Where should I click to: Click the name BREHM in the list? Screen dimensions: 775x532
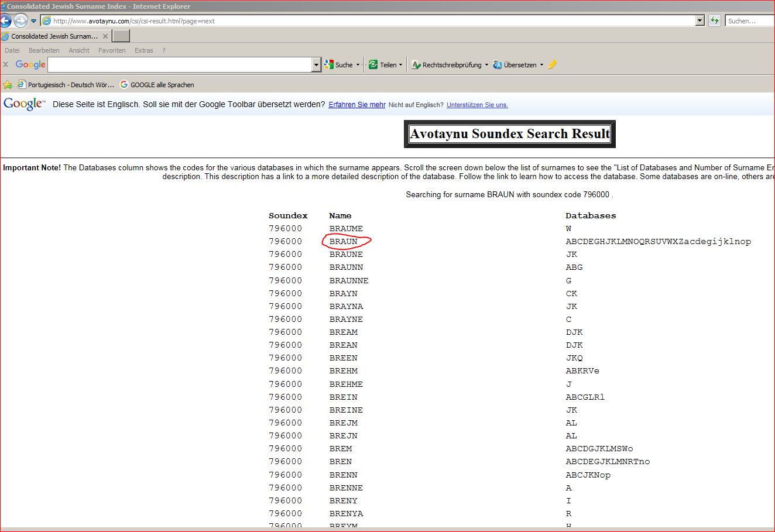tap(344, 370)
